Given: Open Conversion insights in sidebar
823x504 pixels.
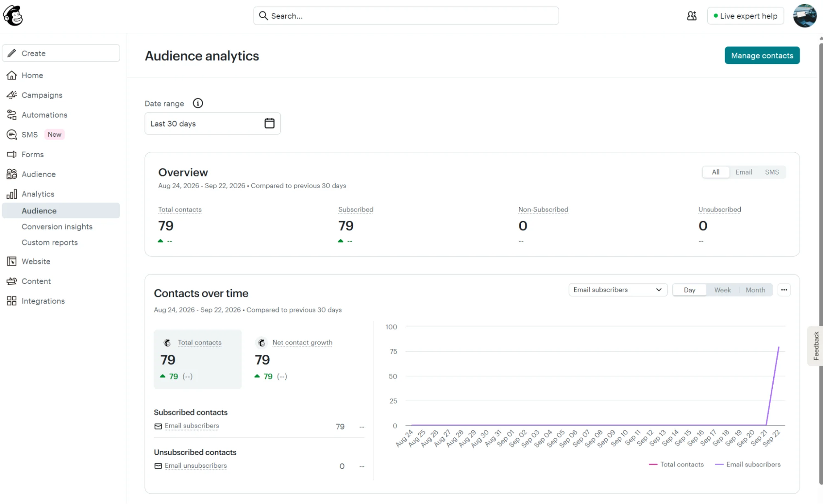Looking at the screenshot, I should [x=57, y=227].
